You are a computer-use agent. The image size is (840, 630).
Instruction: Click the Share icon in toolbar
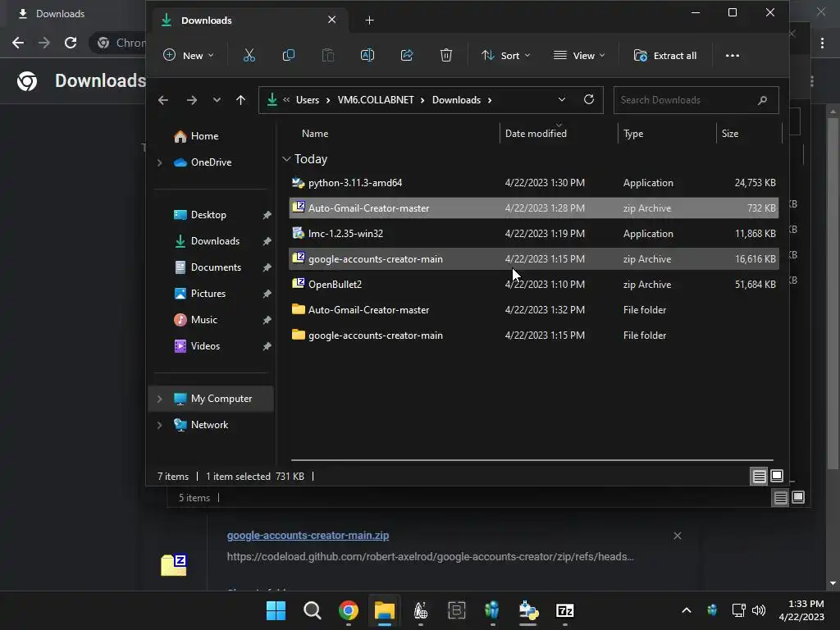(407, 55)
